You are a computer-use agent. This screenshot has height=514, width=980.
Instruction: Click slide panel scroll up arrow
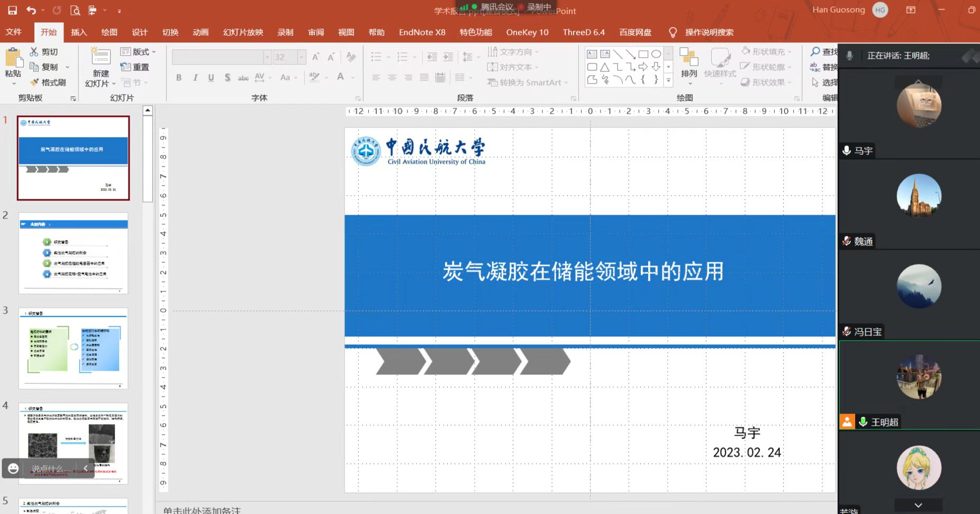tap(148, 111)
